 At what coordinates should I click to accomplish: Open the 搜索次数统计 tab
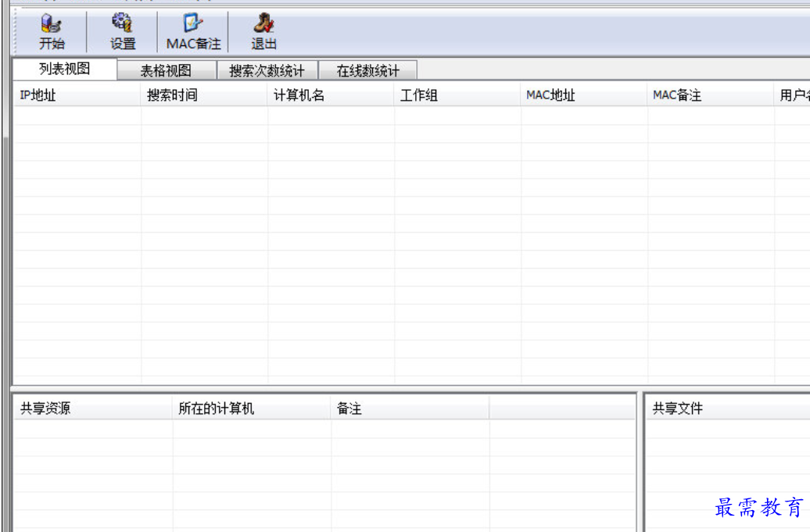(x=267, y=70)
